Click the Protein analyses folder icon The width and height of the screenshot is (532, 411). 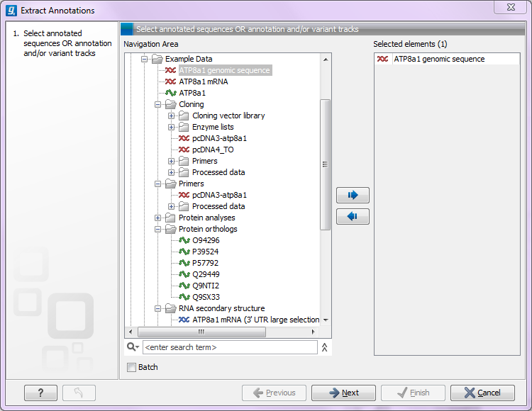(170, 218)
